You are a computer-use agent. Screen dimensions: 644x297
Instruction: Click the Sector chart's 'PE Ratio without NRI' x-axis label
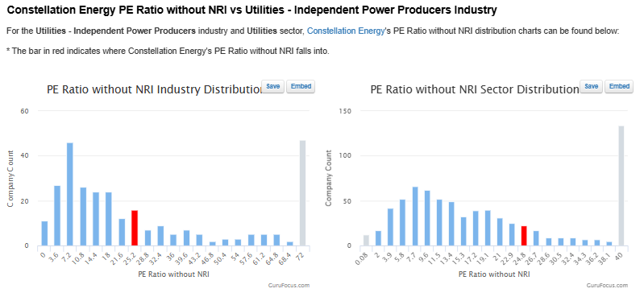(494, 274)
